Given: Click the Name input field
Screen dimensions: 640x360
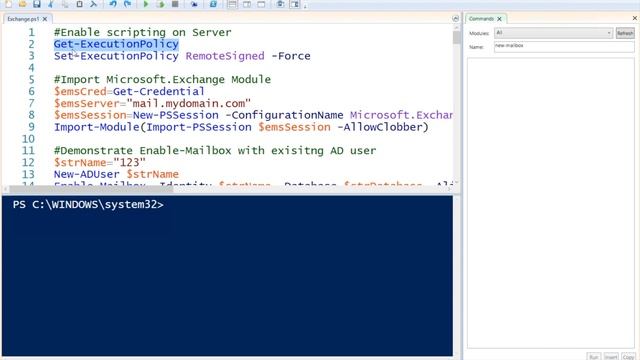Looking at the screenshot, I should (564, 46).
